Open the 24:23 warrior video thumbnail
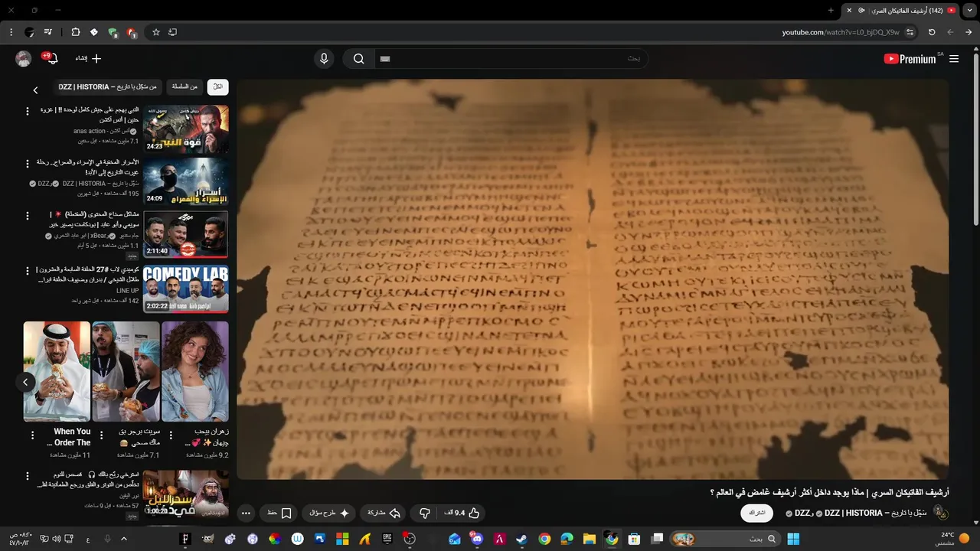 [x=186, y=129]
